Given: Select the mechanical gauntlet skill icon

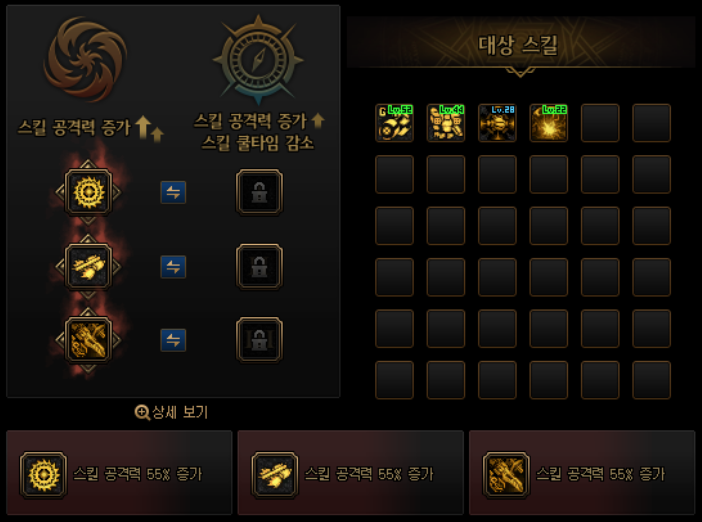Looking at the screenshot, I should pos(88,340).
